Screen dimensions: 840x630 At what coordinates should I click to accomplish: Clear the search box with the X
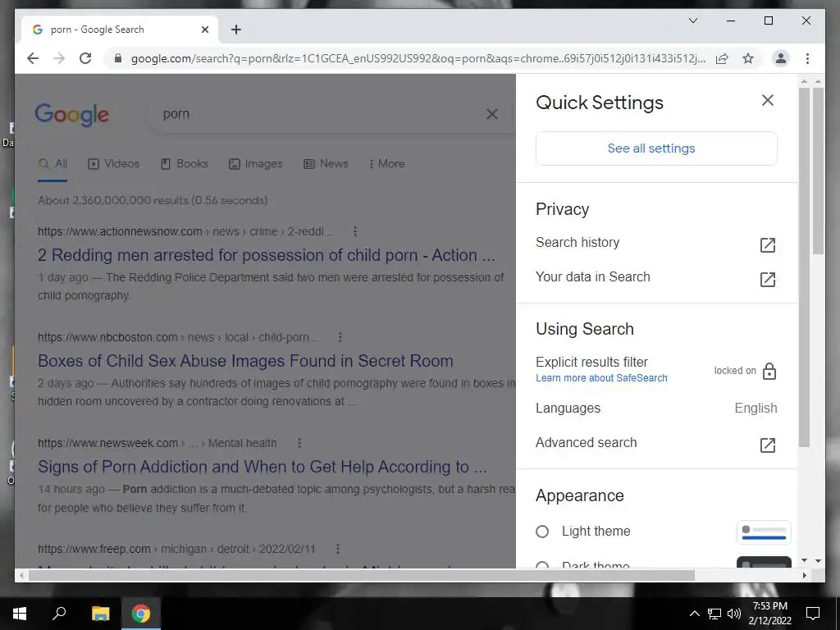(492, 114)
